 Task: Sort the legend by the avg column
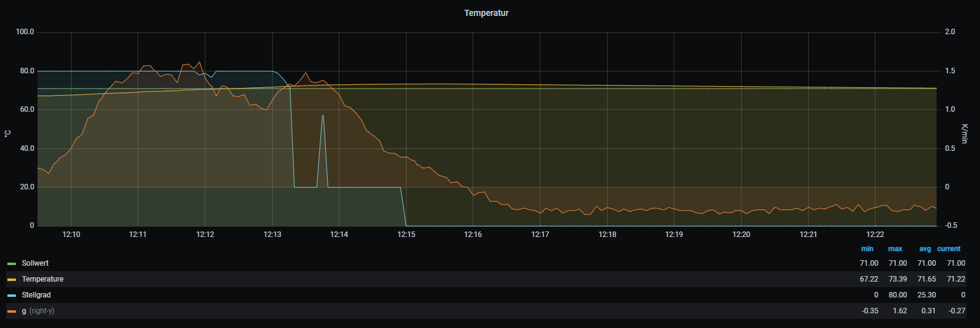[925, 249]
